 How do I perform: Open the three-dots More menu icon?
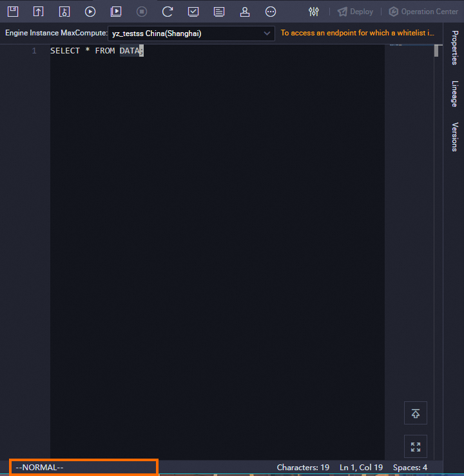[271, 12]
